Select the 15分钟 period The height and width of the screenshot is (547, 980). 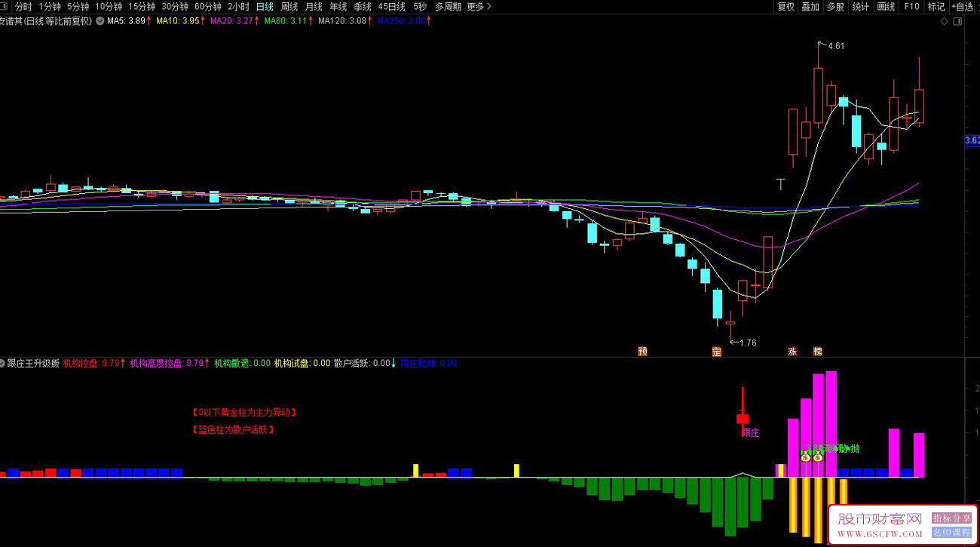click(142, 6)
